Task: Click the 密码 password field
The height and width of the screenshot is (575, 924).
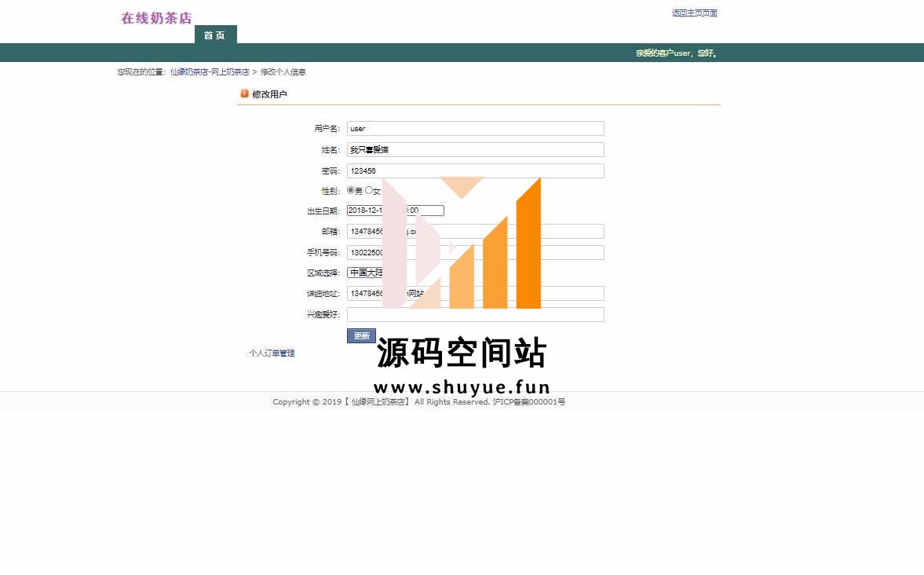Action: [475, 171]
